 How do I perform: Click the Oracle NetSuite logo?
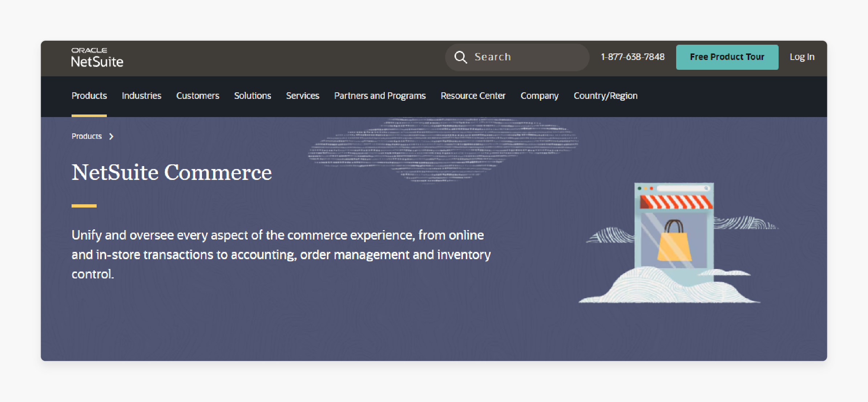(x=97, y=57)
